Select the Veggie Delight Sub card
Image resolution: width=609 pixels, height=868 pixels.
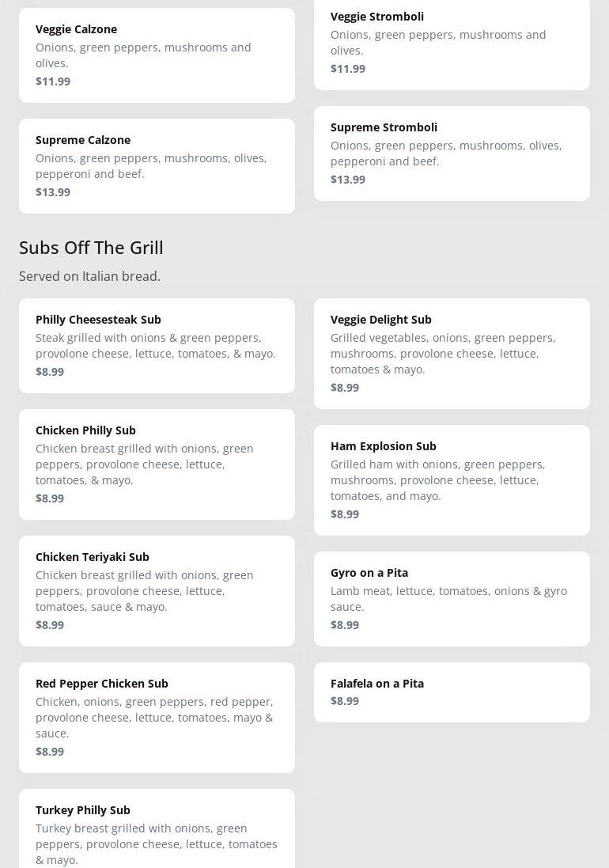[x=452, y=353]
